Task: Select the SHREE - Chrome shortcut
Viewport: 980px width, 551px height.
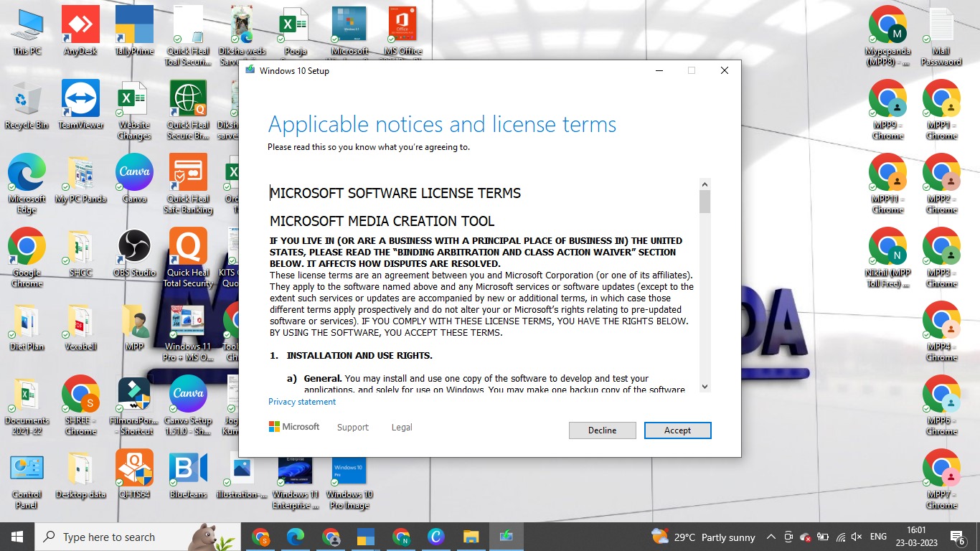Action: coord(80,406)
